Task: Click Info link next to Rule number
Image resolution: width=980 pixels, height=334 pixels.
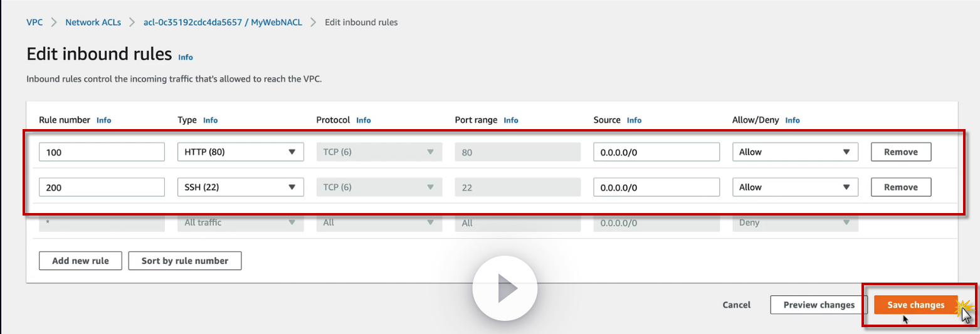Action: (103, 120)
